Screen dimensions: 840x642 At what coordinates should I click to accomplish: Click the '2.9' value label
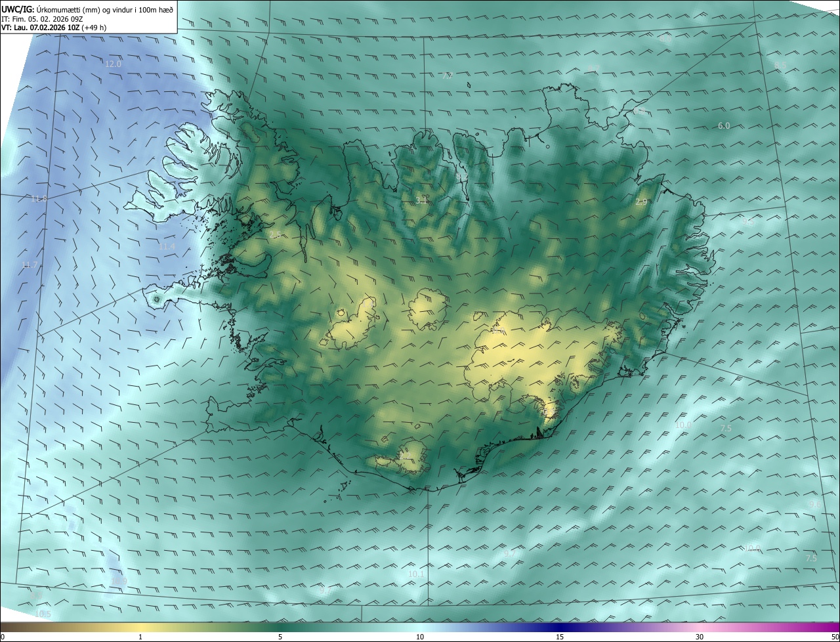click(x=641, y=202)
